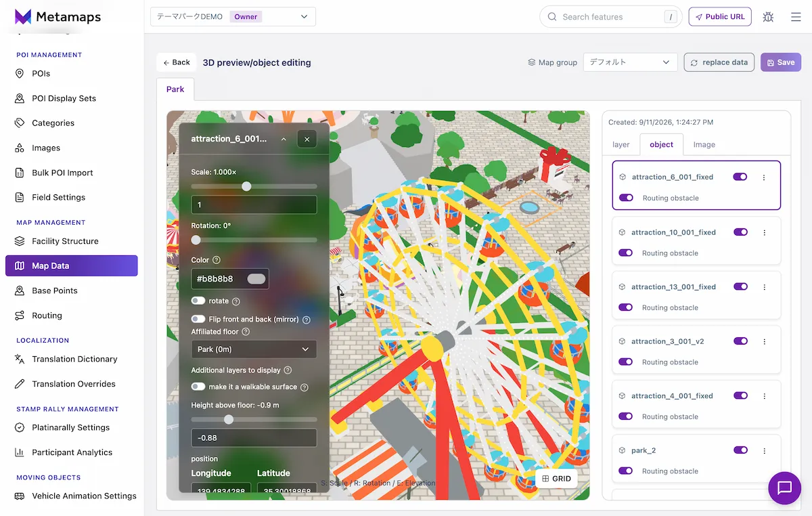Switch to the layer tab

(621, 145)
